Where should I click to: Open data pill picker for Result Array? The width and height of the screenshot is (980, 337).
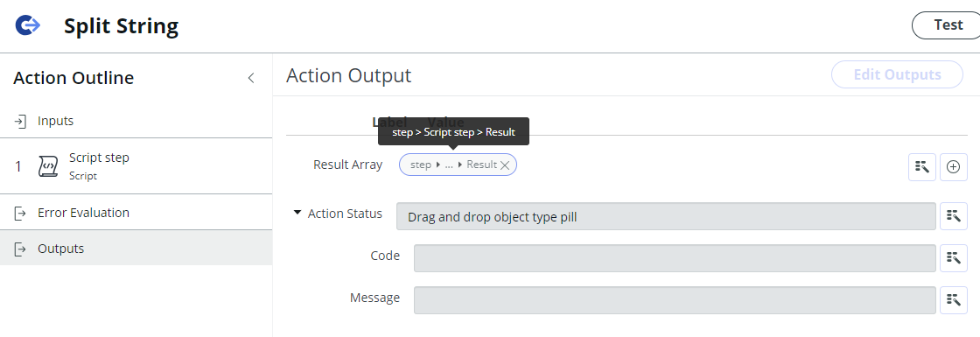(922, 167)
